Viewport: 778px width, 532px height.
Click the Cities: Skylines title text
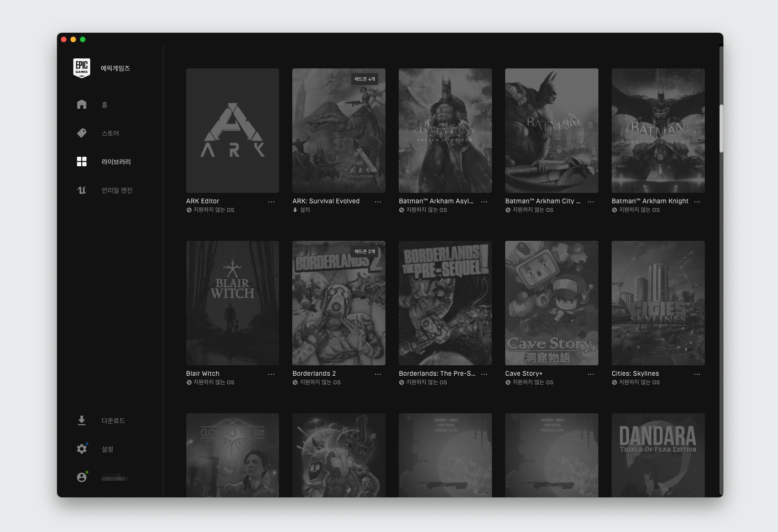click(635, 374)
